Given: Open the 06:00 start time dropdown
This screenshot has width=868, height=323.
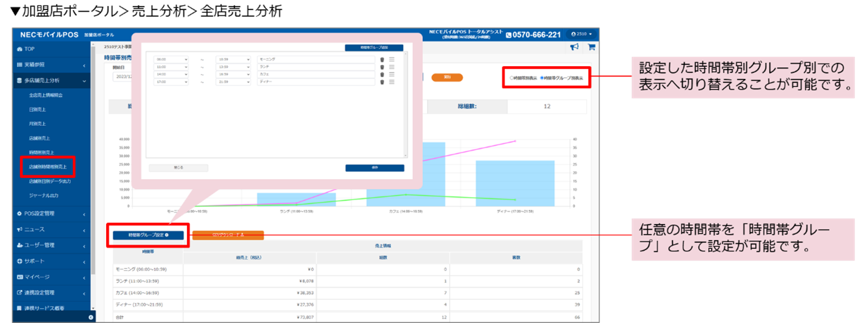Looking at the screenshot, I should pos(171,60).
